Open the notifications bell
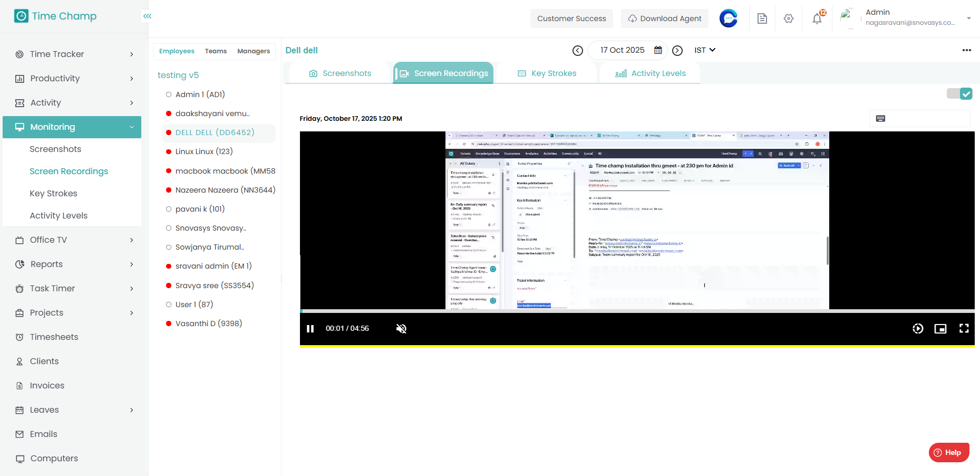 817,19
